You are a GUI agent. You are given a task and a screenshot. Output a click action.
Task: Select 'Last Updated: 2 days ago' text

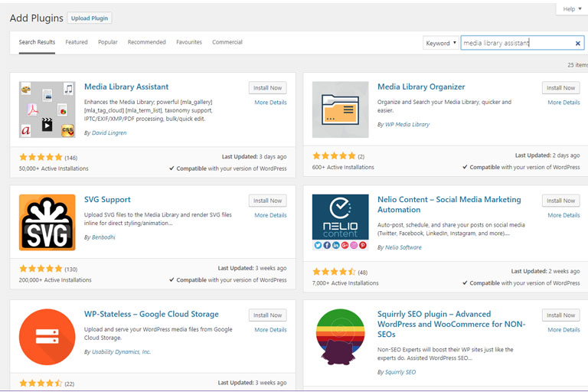click(x=547, y=155)
